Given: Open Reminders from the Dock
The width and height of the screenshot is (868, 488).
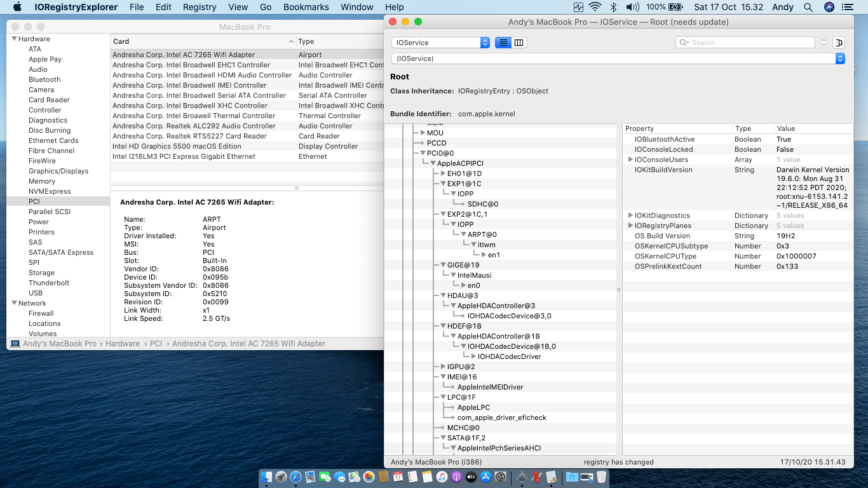Looking at the screenshot, I should tap(412, 477).
